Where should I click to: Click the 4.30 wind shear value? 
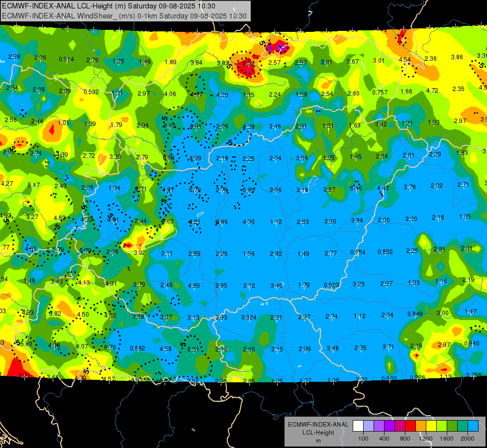click(x=248, y=222)
